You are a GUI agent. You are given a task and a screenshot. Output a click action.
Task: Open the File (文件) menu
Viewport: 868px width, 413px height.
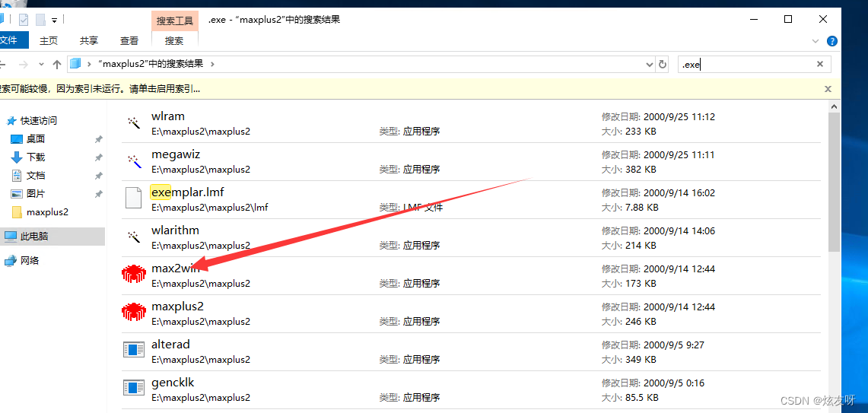click(x=8, y=40)
